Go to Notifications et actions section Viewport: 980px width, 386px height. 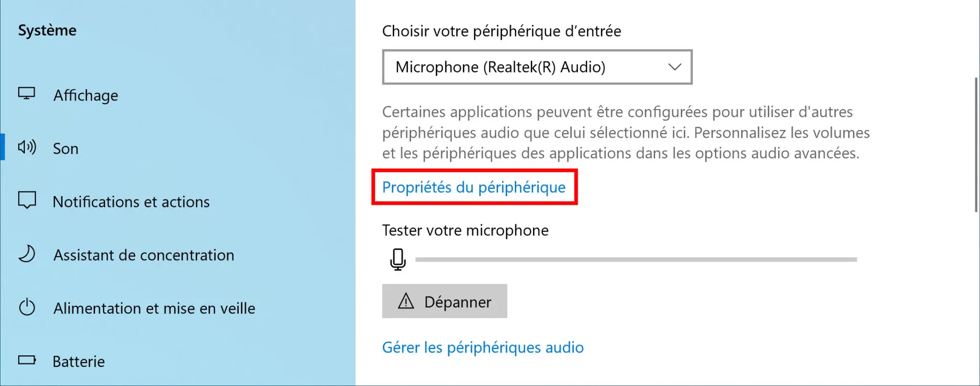point(131,201)
